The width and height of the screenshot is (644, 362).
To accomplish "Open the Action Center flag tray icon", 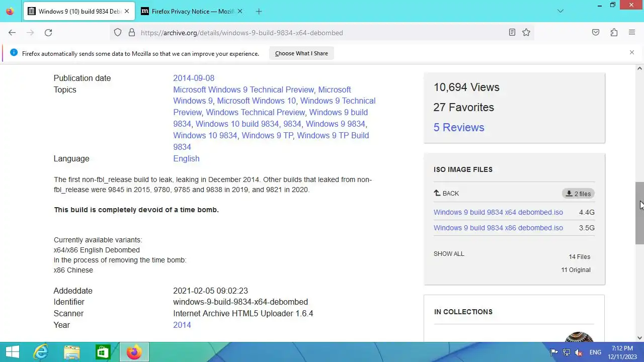I will (x=554, y=352).
